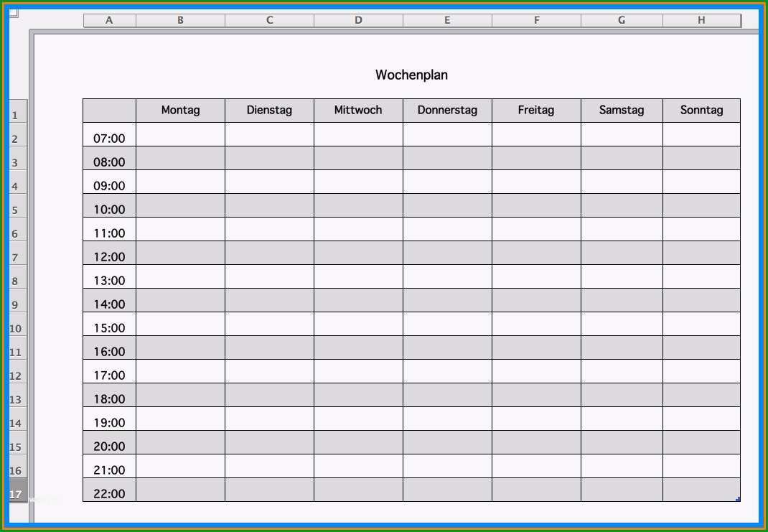Select the 11:00 time cell
768x532 pixels.
tap(109, 229)
